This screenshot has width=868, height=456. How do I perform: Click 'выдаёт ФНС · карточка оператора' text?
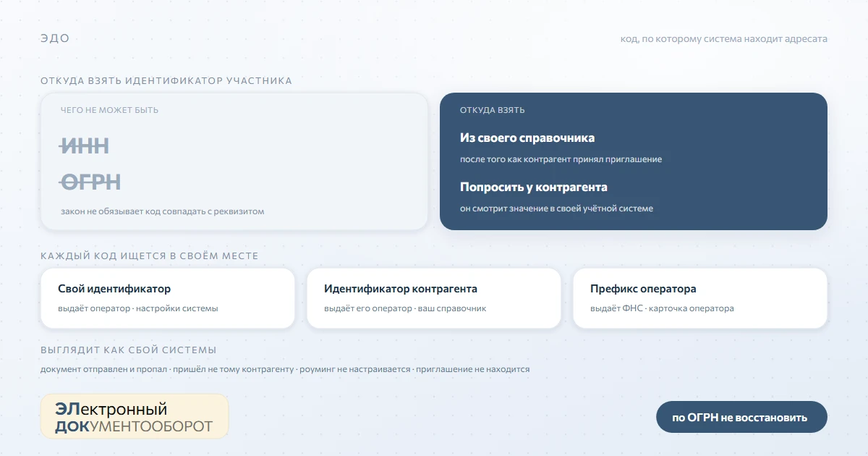pyautogui.click(x=662, y=308)
